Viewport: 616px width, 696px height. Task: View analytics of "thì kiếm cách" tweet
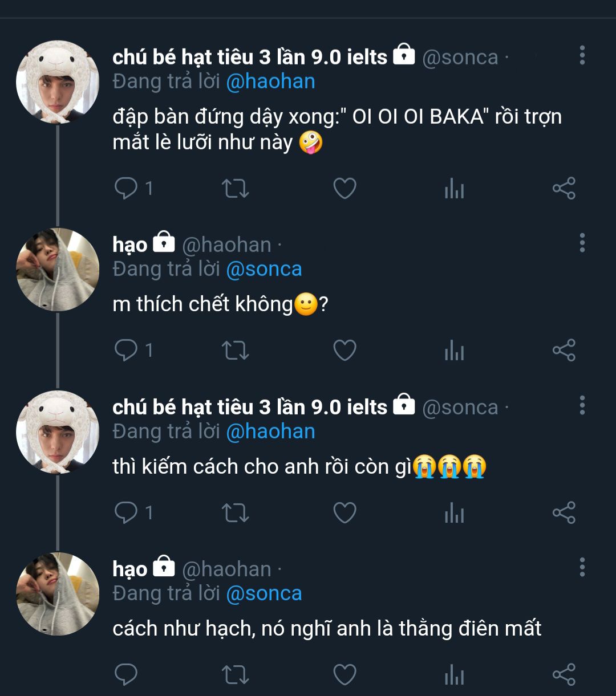(x=454, y=513)
